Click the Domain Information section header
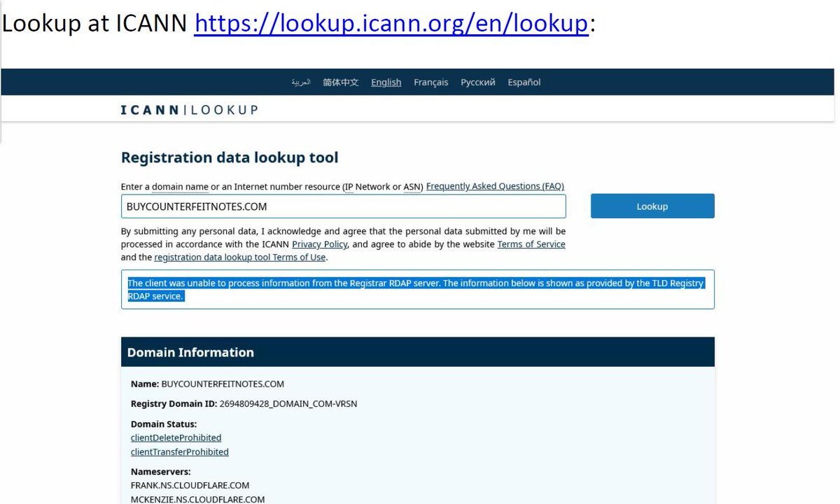 click(418, 352)
